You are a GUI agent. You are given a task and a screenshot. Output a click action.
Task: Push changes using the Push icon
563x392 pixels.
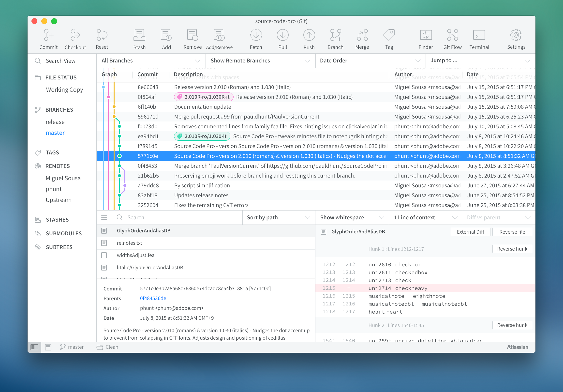pos(309,35)
